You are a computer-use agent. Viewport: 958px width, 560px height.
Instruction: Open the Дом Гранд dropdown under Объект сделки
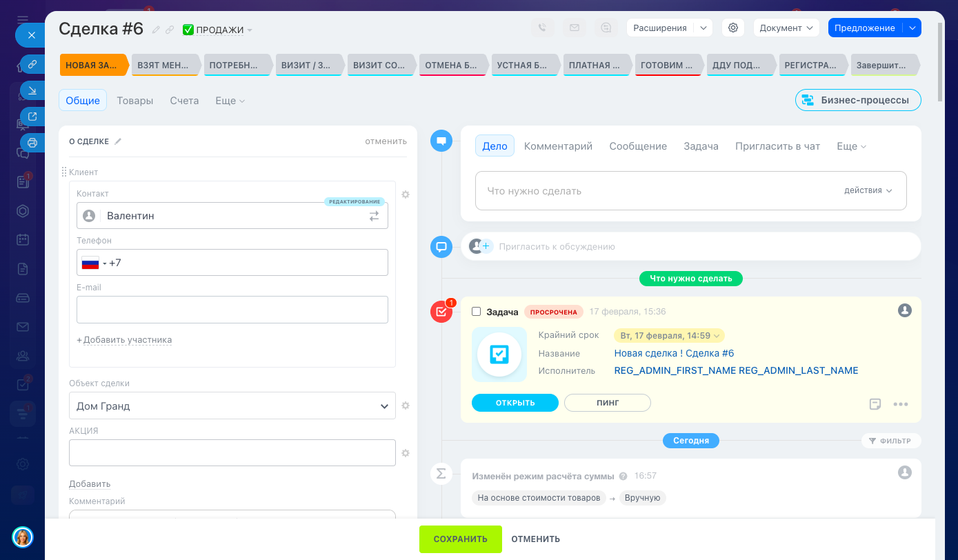tap(232, 406)
